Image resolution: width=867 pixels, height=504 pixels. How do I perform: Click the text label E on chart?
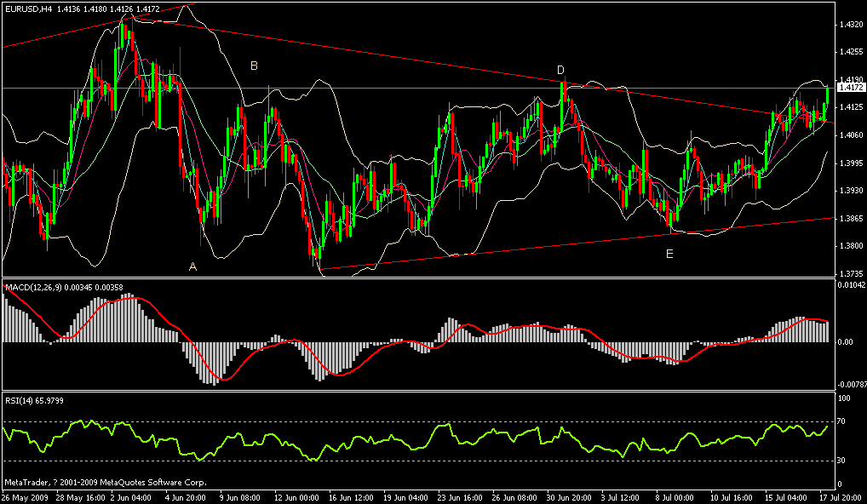click(669, 255)
